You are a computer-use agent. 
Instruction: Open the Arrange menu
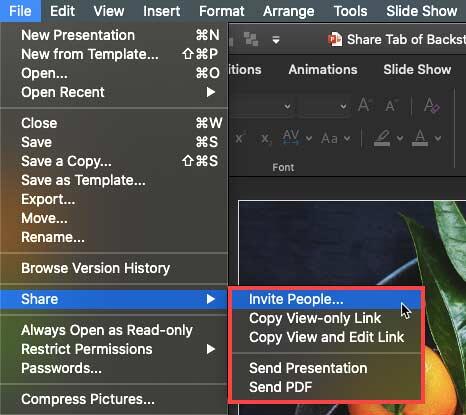[x=289, y=11]
